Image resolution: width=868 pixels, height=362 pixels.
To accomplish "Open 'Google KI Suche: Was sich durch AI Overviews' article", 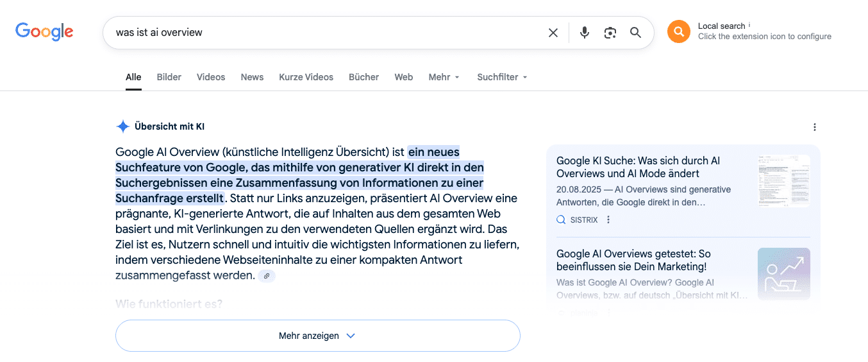I will 638,167.
